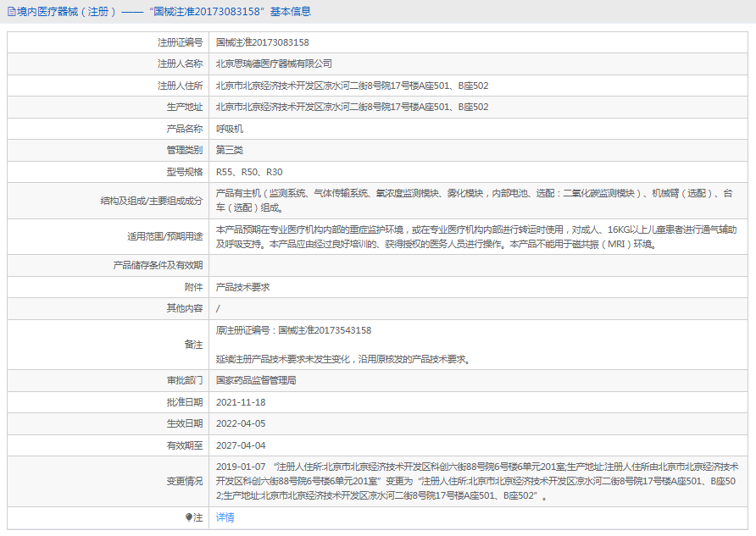Click the 适用范围 intended use description

pos(475,236)
